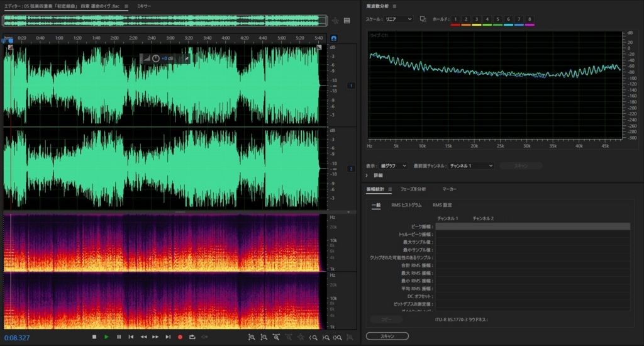644x346 pixels.
Task: Toggle loop playback icon
Action: click(192, 337)
